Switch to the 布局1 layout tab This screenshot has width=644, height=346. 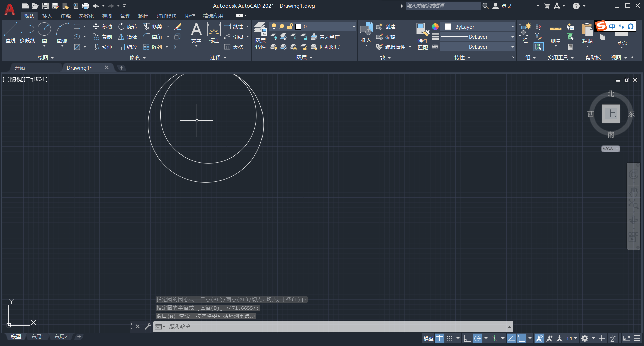[38, 337]
